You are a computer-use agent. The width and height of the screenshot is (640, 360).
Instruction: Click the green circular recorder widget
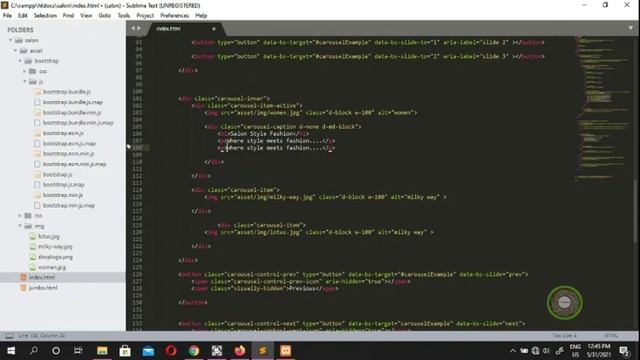coord(564,302)
